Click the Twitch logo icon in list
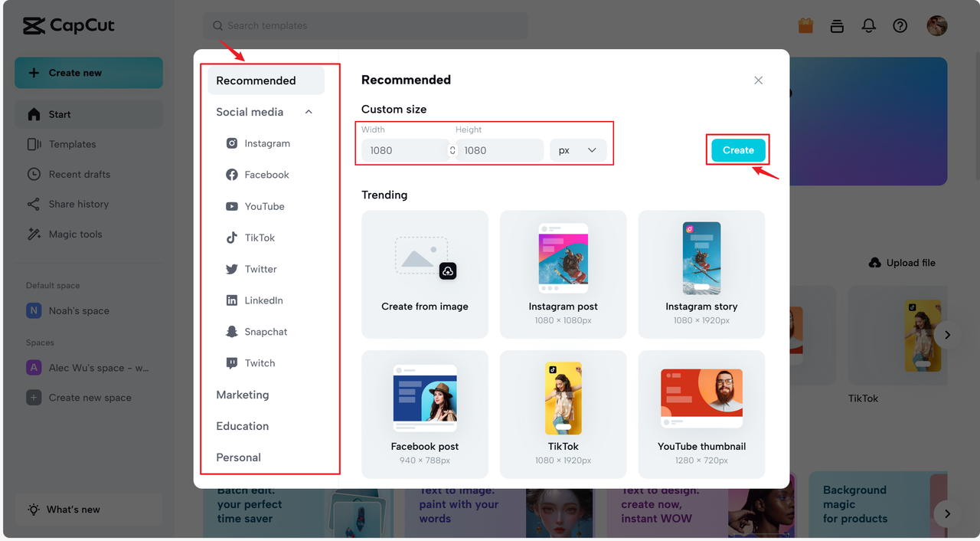The image size is (980, 541). (x=231, y=363)
